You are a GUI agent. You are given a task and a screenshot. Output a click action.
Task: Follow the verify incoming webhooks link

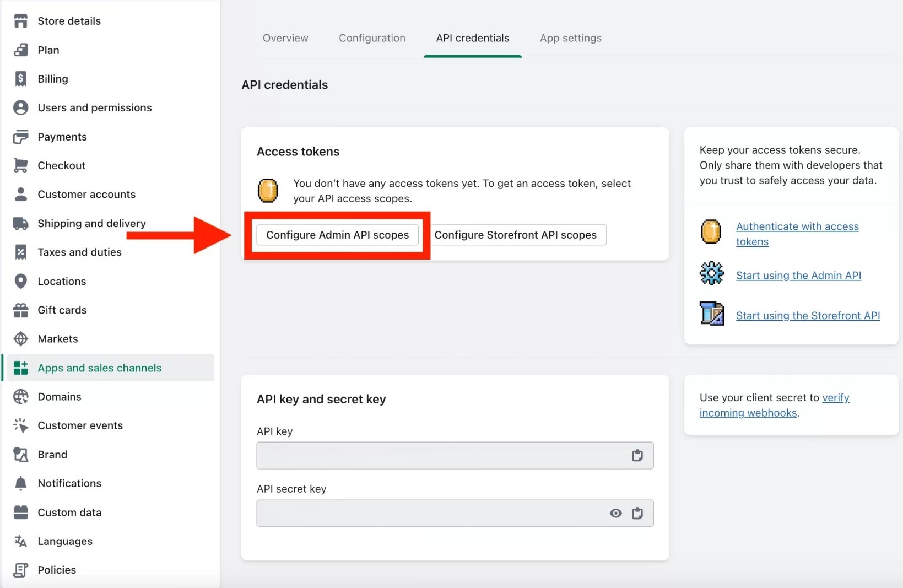point(775,405)
